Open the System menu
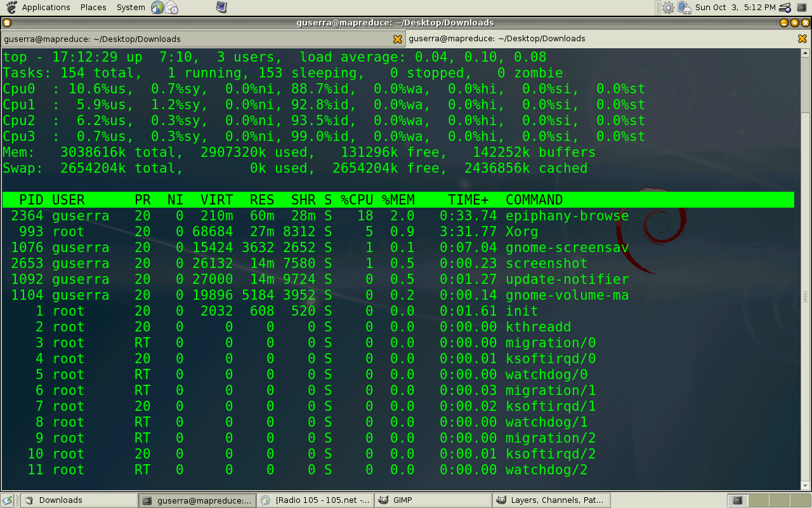812x508 pixels. [x=131, y=8]
